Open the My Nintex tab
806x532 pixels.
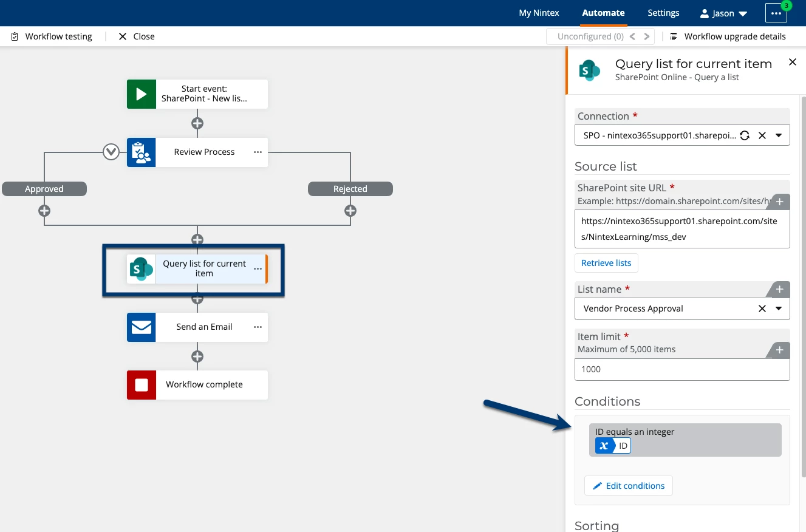pyautogui.click(x=539, y=13)
